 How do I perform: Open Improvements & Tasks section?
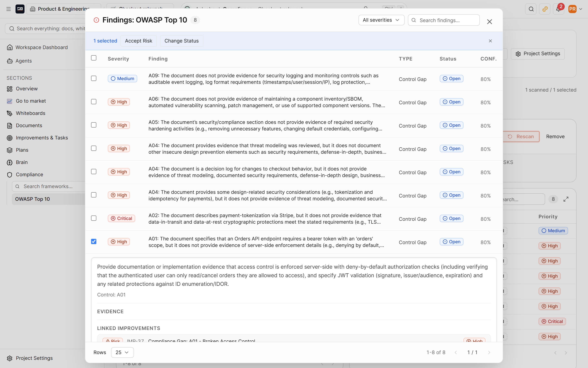(x=42, y=138)
